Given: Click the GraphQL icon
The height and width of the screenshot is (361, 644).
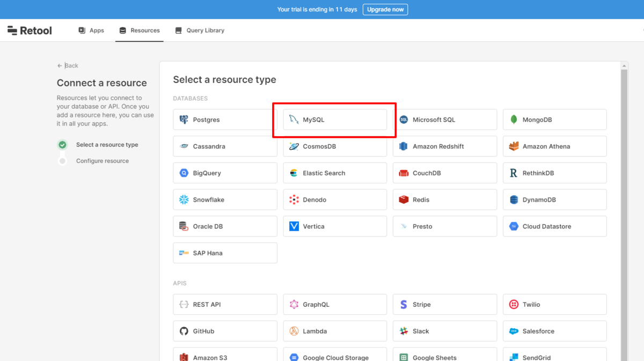Looking at the screenshot, I should 294,304.
